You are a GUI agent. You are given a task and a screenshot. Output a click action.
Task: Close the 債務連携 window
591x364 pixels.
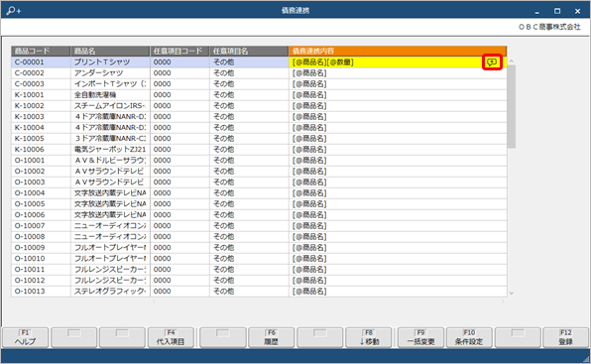click(x=577, y=11)
